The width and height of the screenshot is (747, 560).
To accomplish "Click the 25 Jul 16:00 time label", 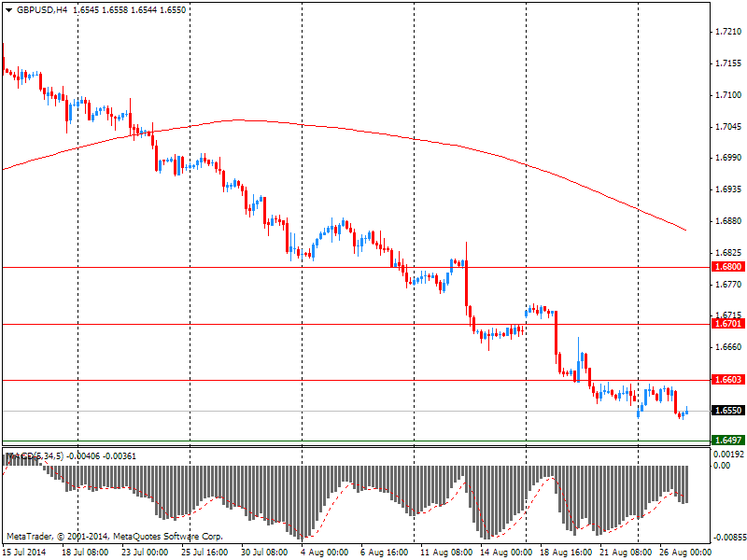I will [x=204, y=553].
